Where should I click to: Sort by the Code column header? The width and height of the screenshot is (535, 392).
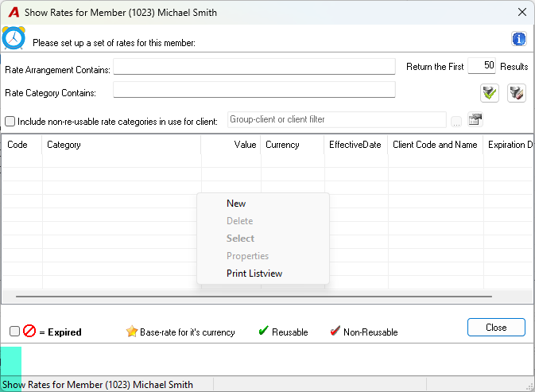21,145
